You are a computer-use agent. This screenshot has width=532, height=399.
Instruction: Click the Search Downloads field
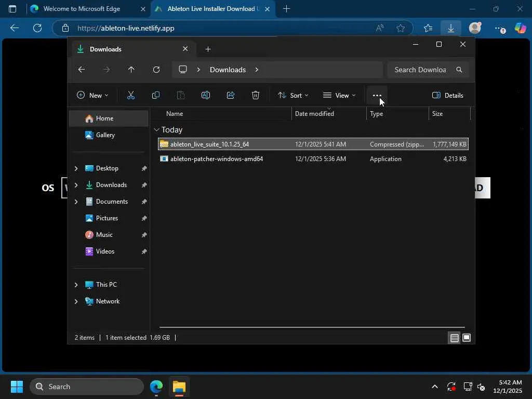[x=428, y=70]
